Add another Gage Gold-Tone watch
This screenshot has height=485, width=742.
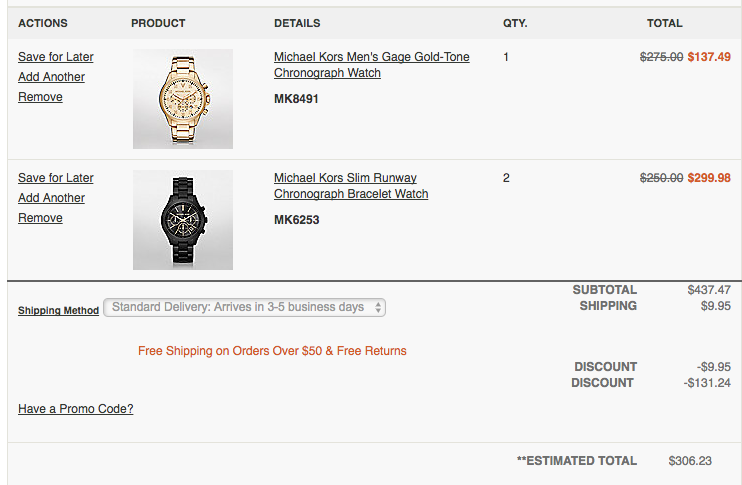click(x=52, y=77)
